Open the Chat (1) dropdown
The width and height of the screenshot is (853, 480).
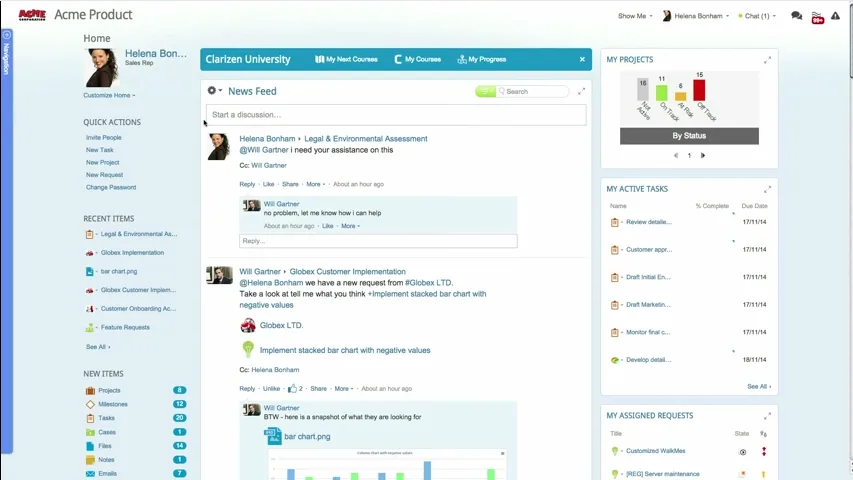click(757, 16)
